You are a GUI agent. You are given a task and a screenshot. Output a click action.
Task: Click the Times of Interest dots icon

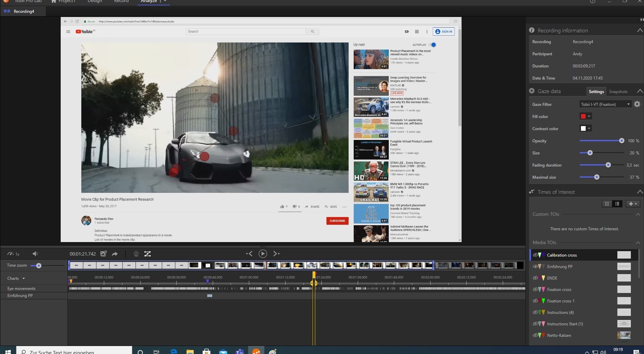(x=532, y=191)
